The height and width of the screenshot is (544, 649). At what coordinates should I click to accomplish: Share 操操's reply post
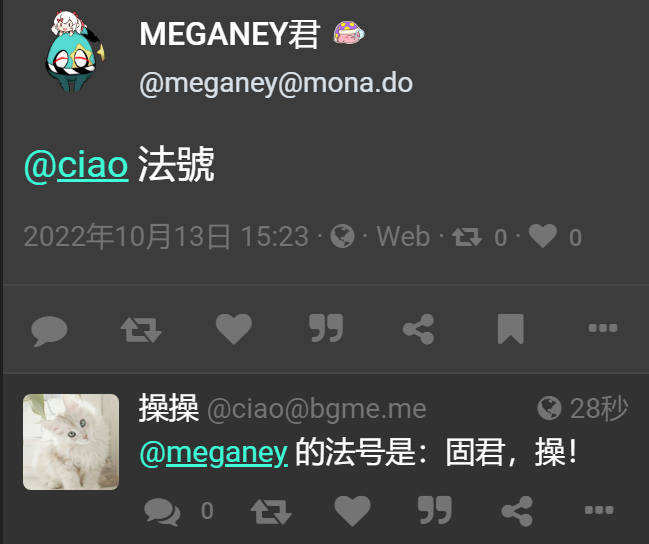(517, 511)
